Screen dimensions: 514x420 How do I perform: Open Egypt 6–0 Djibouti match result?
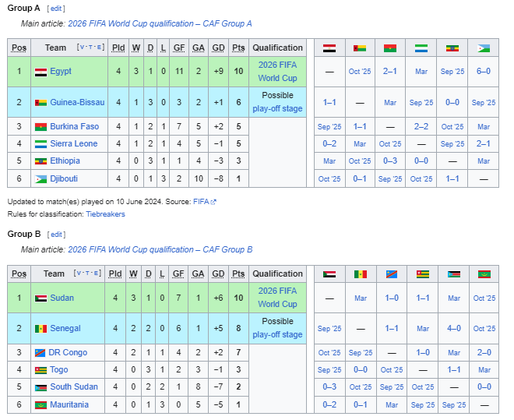pos(483,71)
